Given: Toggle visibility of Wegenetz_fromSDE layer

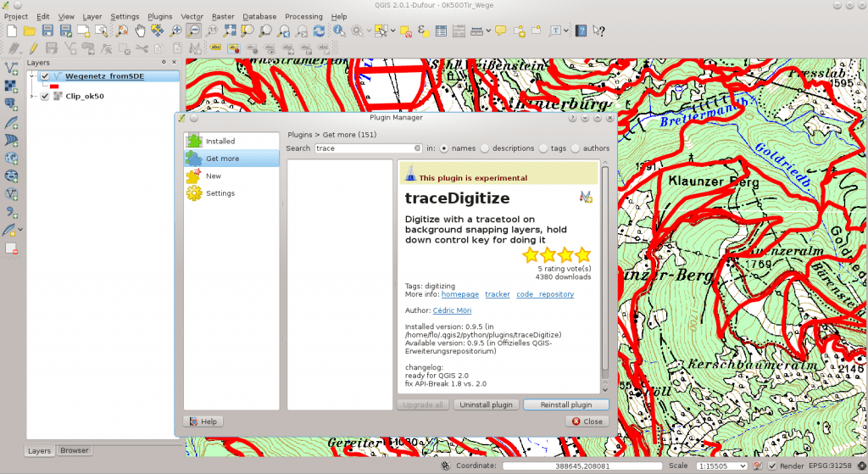Looking at the screenshot, I should point(45,76).
